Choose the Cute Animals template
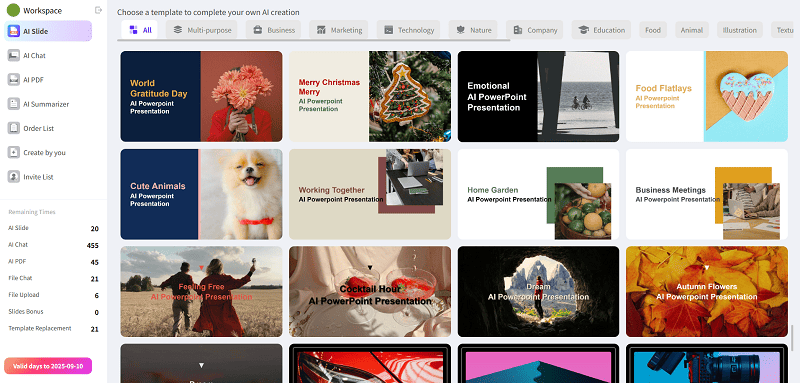Image resolution: width=800 pixels, height=383 pixels. [x=201, y=194]
